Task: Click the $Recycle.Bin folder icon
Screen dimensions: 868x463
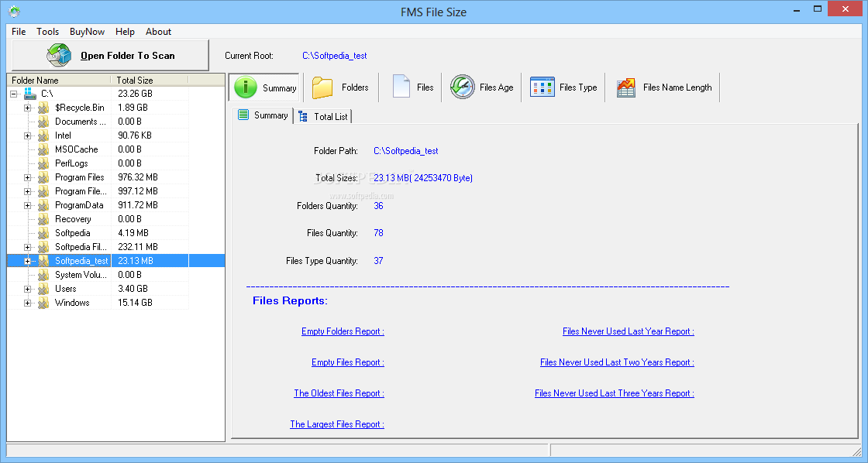Action: tap(43, 108)
